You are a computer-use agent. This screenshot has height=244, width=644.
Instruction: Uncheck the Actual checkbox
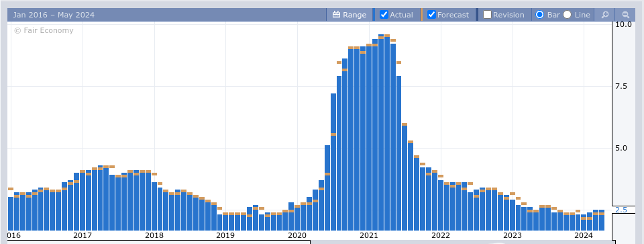(x=384, y=15)
